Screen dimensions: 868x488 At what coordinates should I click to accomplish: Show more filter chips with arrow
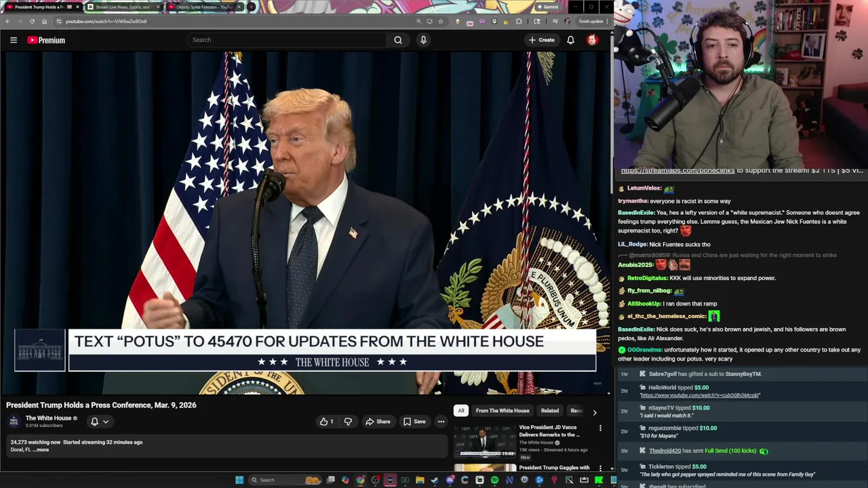(x=595, y=411)
